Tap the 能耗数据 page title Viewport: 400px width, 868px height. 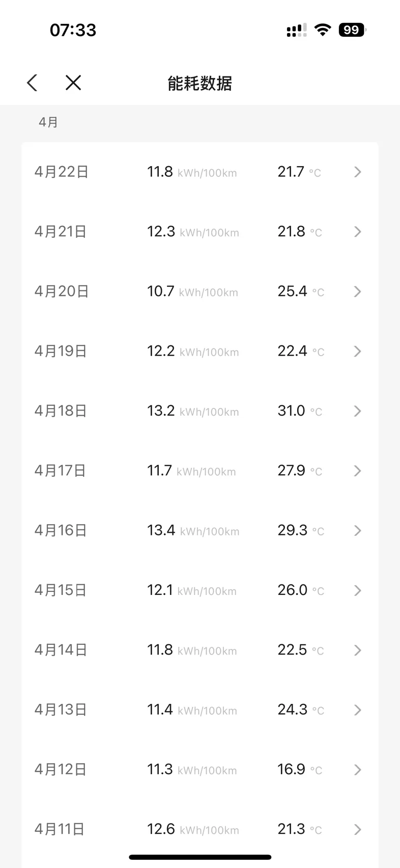tap(199, 83)
